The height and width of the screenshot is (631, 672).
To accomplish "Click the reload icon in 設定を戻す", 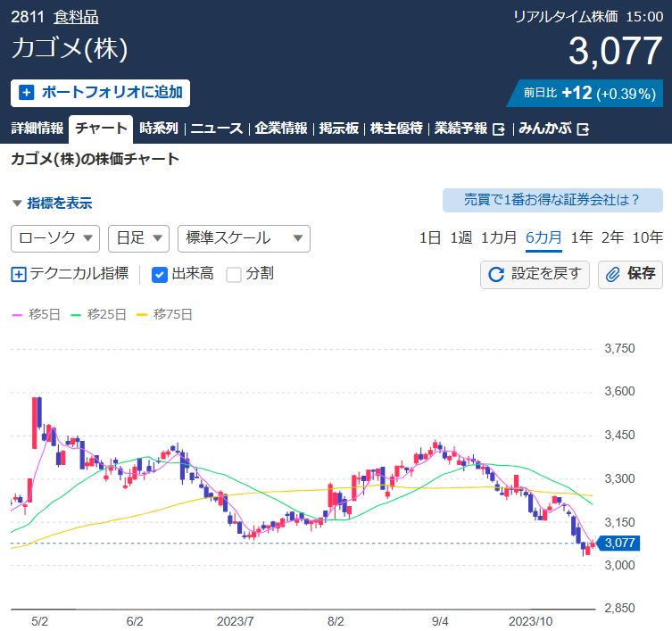I will pyautogui.click(x=496, y=274).
